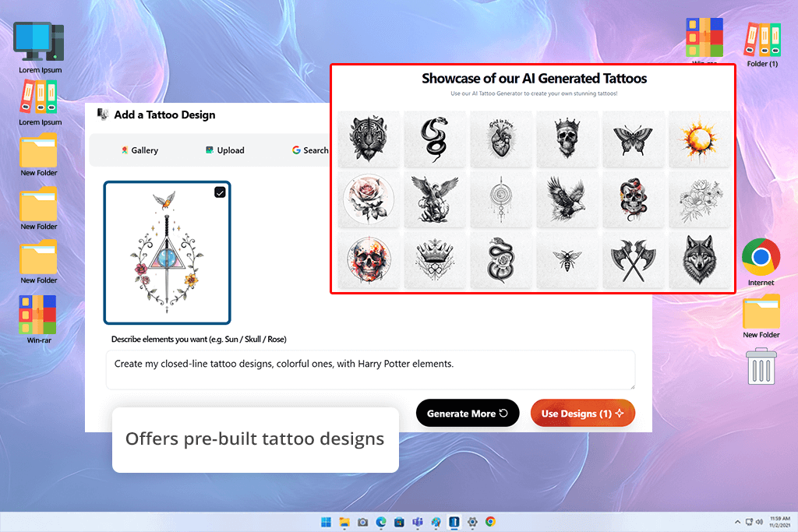Click the network icon in system tray
This screenshot has height=532, width=798.
coord(749,522)
